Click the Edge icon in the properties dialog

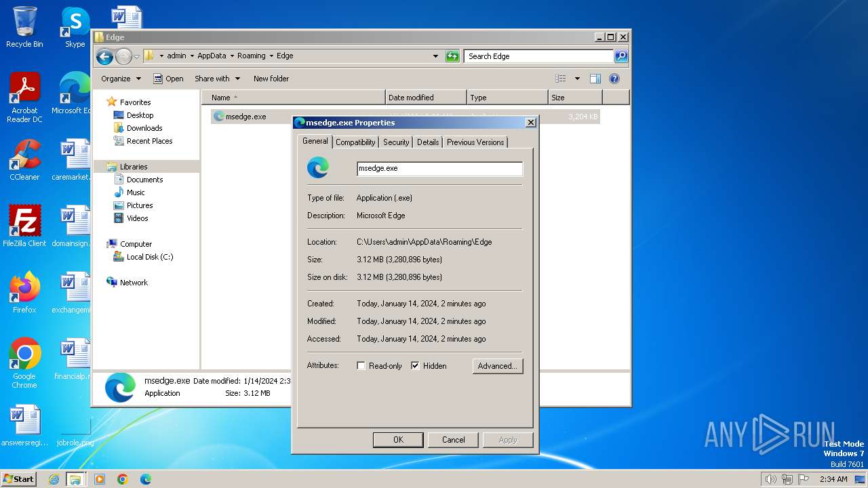point(318,167)
